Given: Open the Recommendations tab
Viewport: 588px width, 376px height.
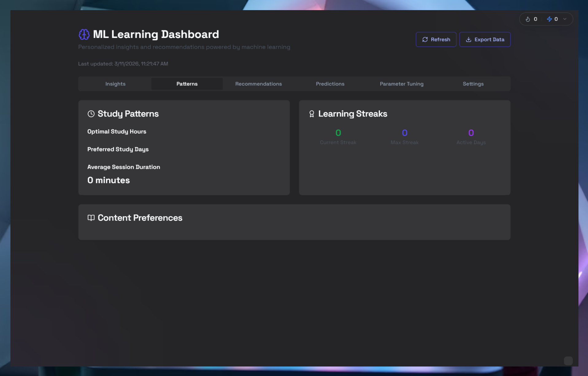Looking at the screenshot, I should coord(258,84).
